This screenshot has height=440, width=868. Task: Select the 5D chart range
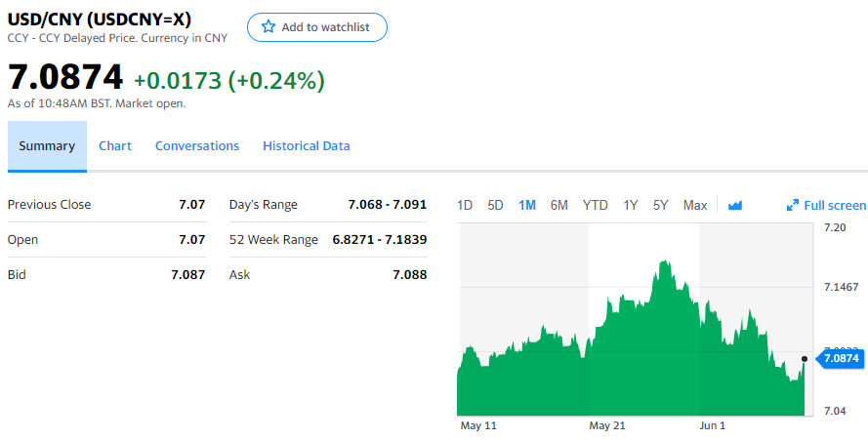pos(495,205)
